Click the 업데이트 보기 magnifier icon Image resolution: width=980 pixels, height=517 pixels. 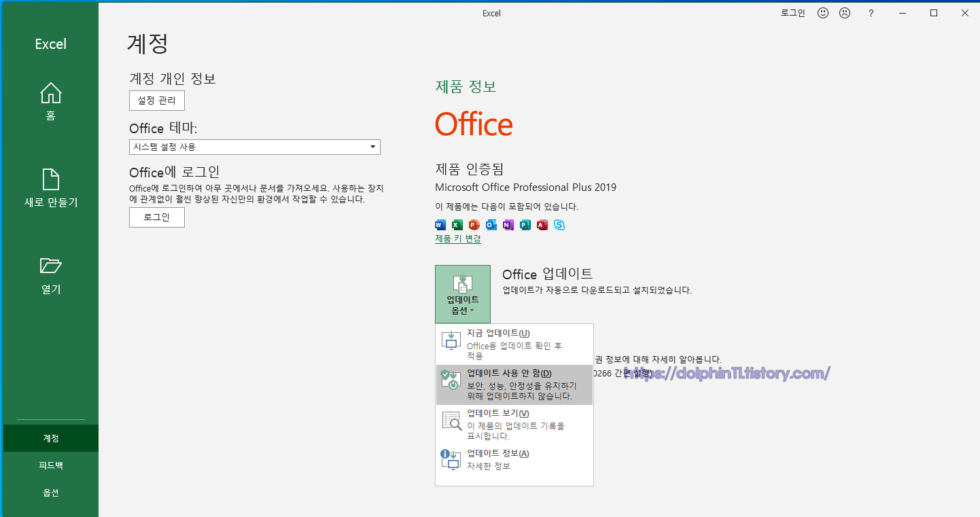[x=451, y=421]
